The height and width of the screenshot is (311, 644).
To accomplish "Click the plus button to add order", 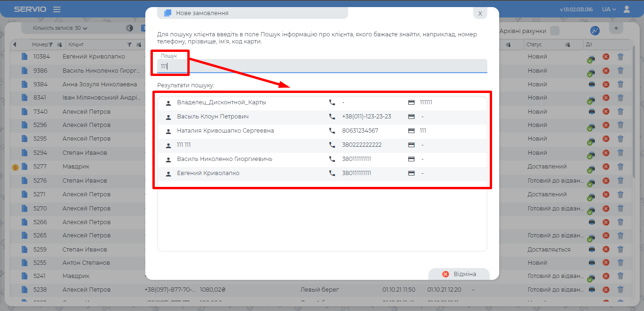I will 616,28.
